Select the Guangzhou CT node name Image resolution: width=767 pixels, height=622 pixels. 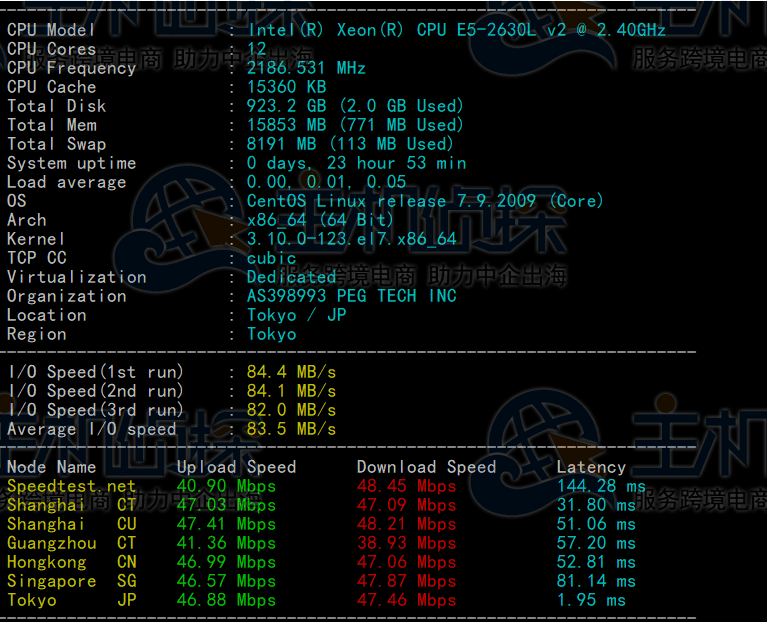pyautogui.click(x=71, y=543)
